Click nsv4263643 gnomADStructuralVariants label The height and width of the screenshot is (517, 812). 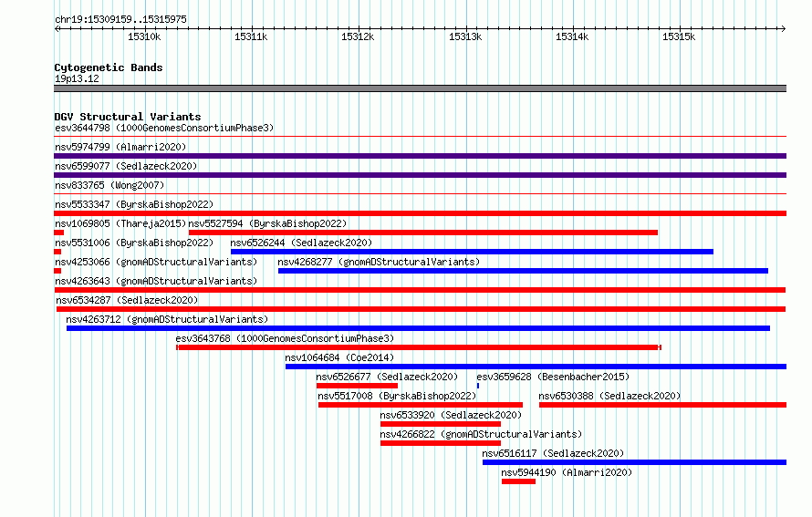coord(156,281)
